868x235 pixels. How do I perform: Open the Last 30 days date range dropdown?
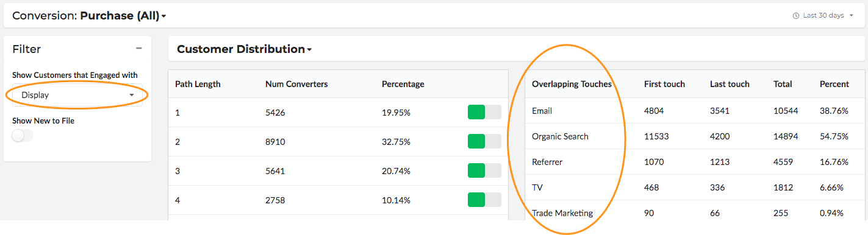(x=824, y=16)
